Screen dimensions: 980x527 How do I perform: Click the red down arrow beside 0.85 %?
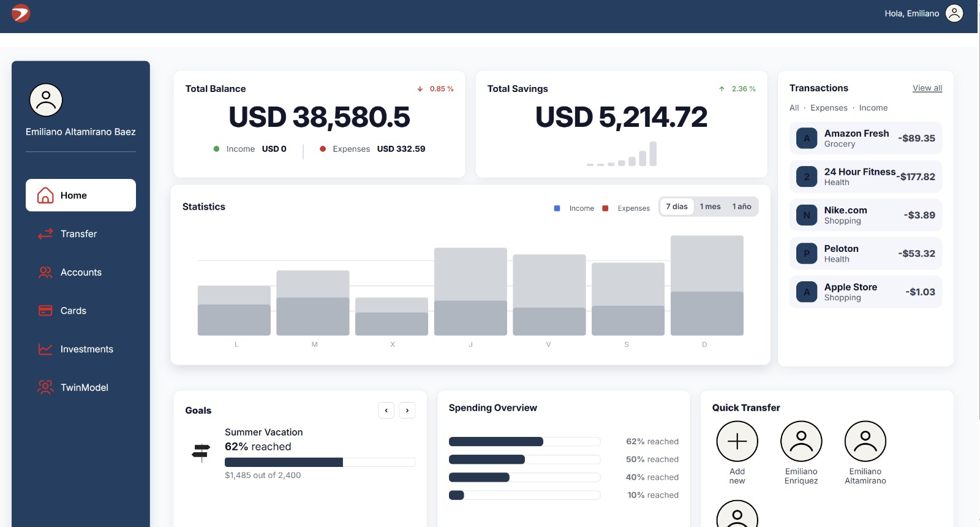tap(420, 89)
